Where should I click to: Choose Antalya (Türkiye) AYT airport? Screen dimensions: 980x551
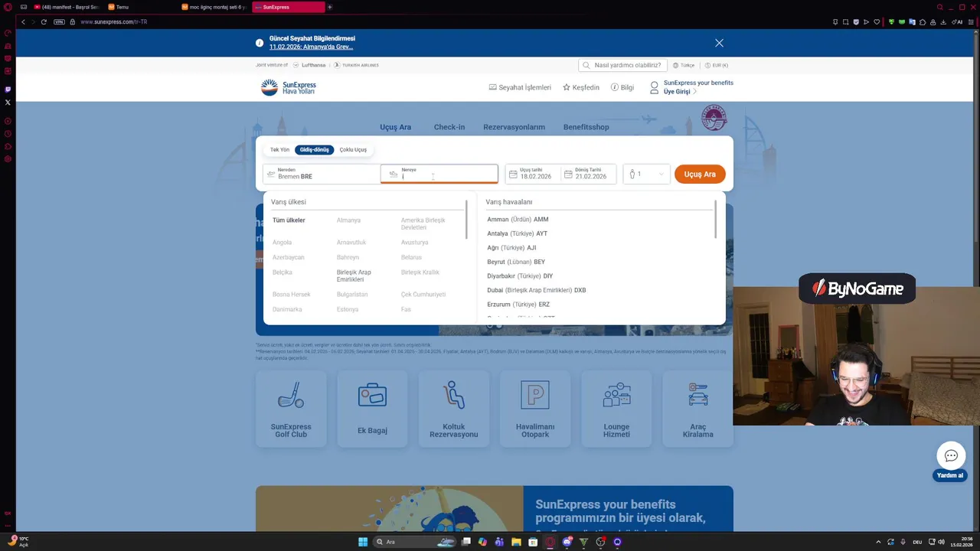517,233
